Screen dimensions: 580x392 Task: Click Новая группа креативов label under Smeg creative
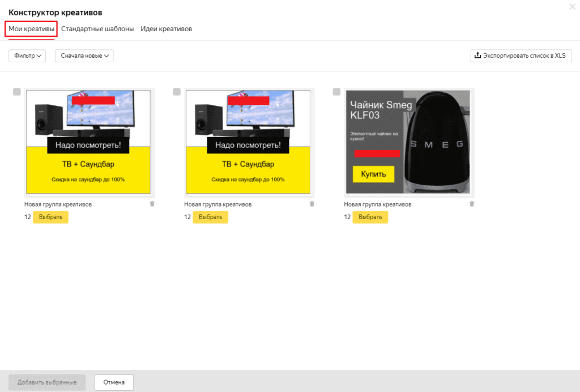pyautogui.click(x=378, y=204)
